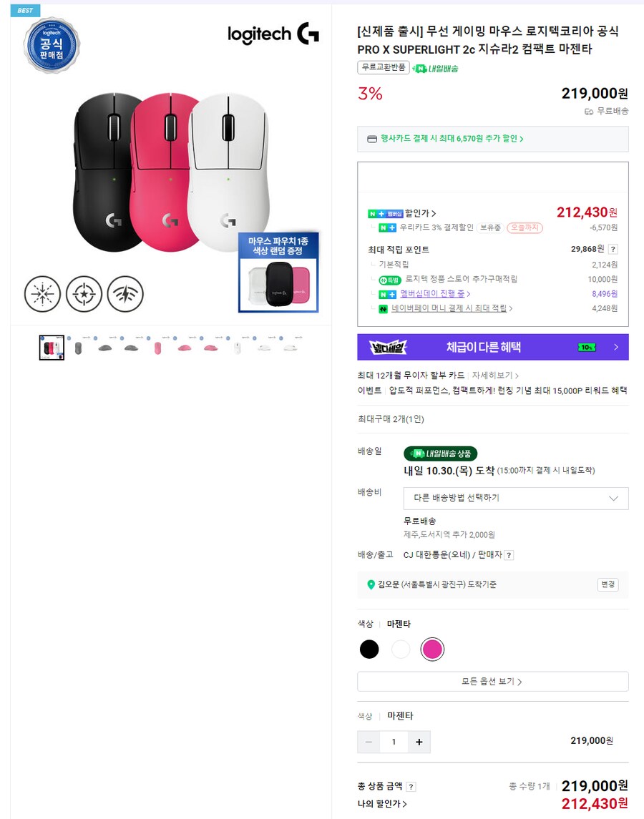Click the lightweight feature icon below the product image

click(x=42, y=294)
